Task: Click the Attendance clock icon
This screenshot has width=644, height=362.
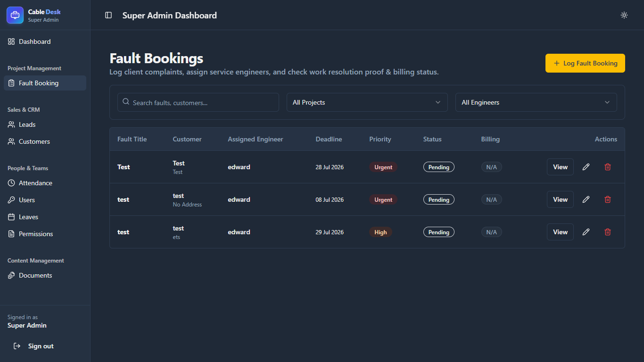Action: [11, 183]
